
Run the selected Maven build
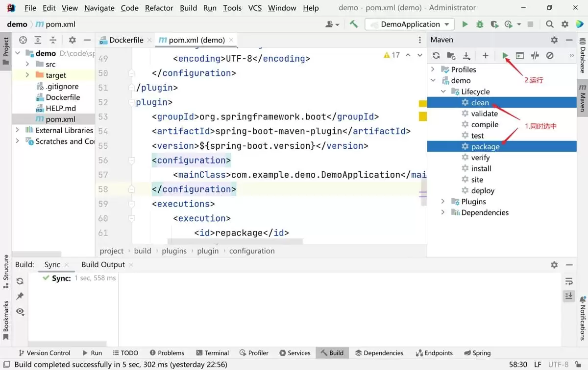point(505,56)
